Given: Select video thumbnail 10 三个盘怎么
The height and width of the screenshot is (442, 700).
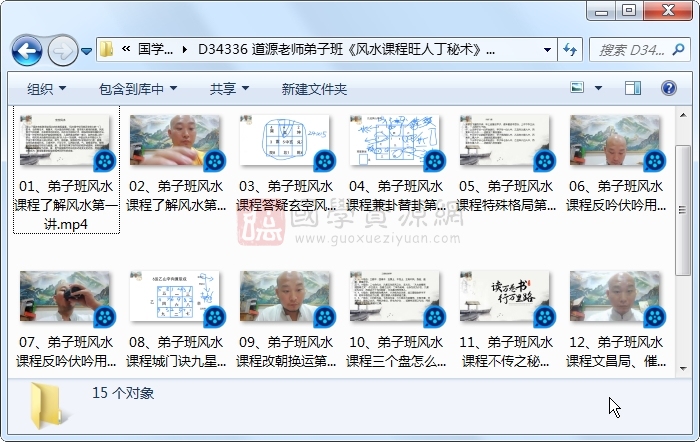Looking at the screenshot, I should (396, 298).
